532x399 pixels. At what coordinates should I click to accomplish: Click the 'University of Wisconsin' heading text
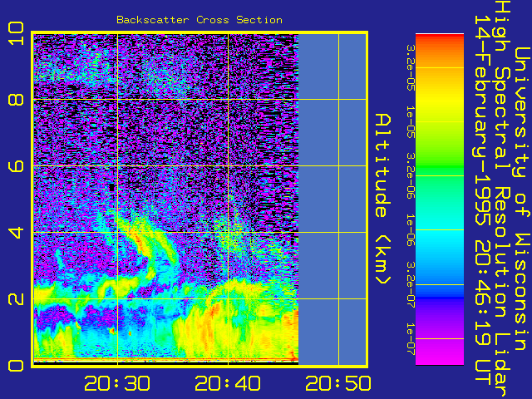(x=522, y=199)
